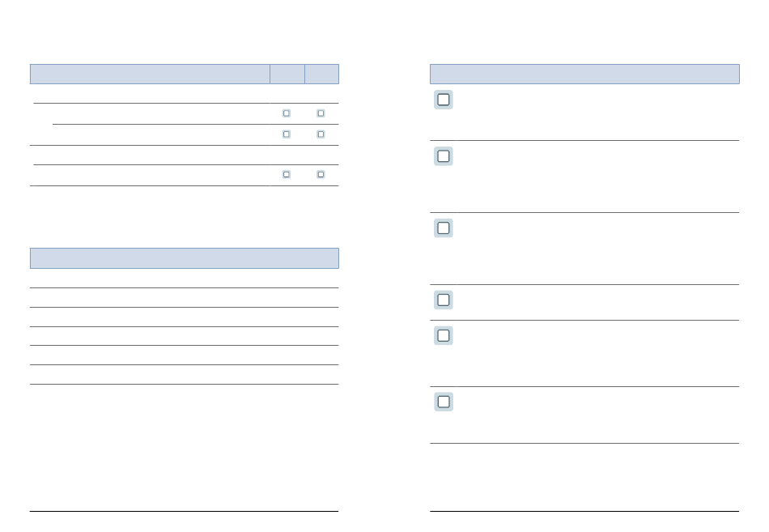Click the first blank line under the lower-left table header
Viewport: 769px width, 532px height.
184,279
